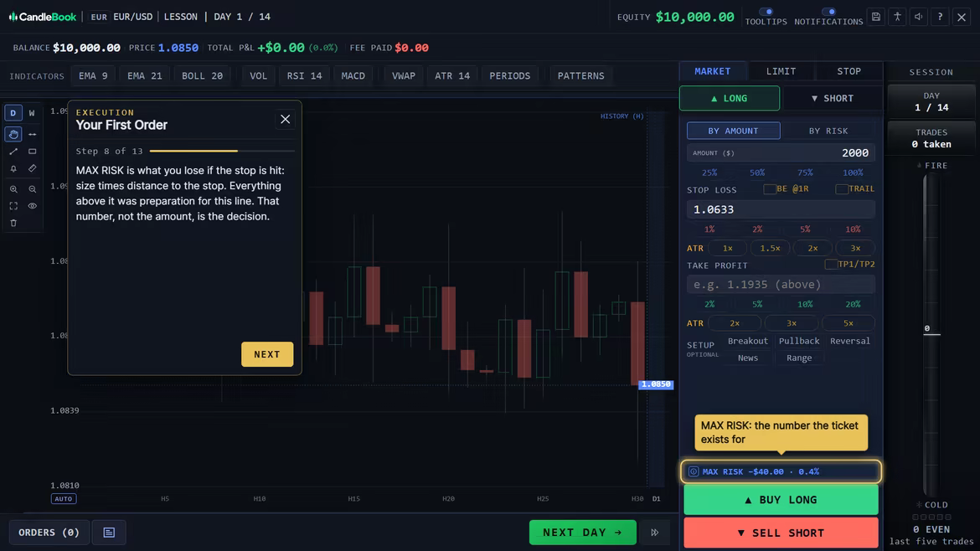980x551 pixels.
Task: Set take profit ATR to 3x
Action: click(792, 323)
